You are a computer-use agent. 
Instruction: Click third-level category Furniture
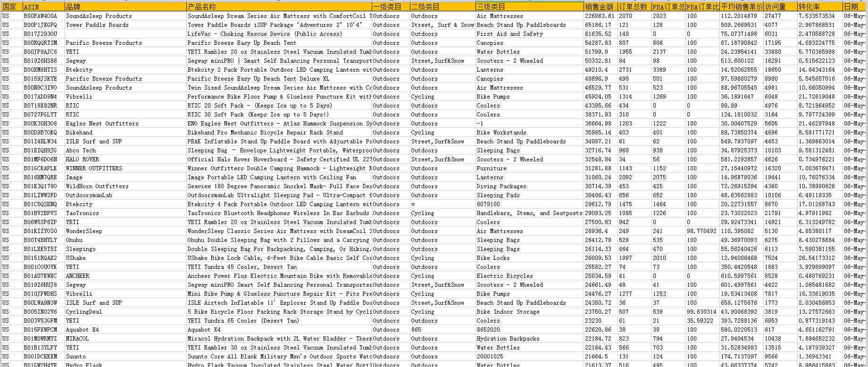coord(530,168)
